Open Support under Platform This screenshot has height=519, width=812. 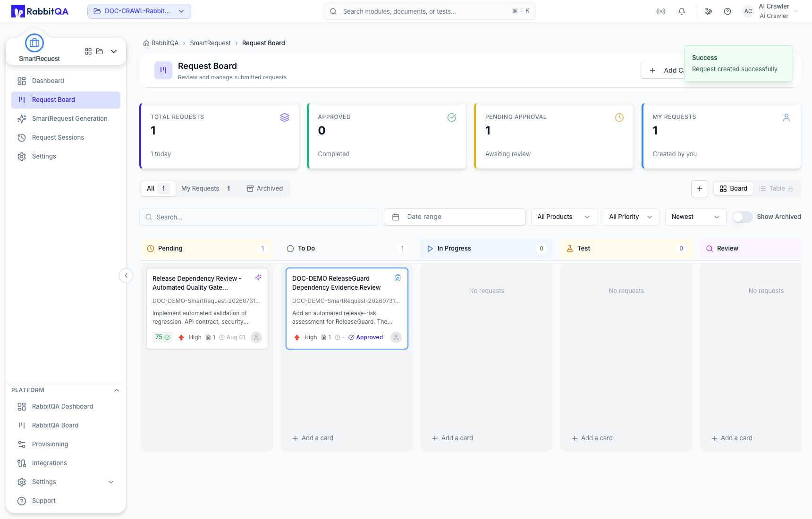[66, 501]
